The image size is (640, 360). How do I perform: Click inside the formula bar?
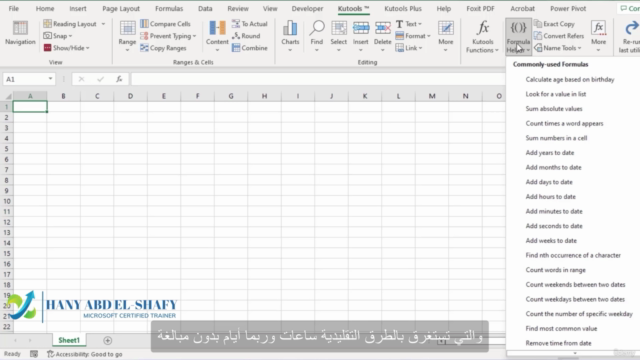[318, 79]
